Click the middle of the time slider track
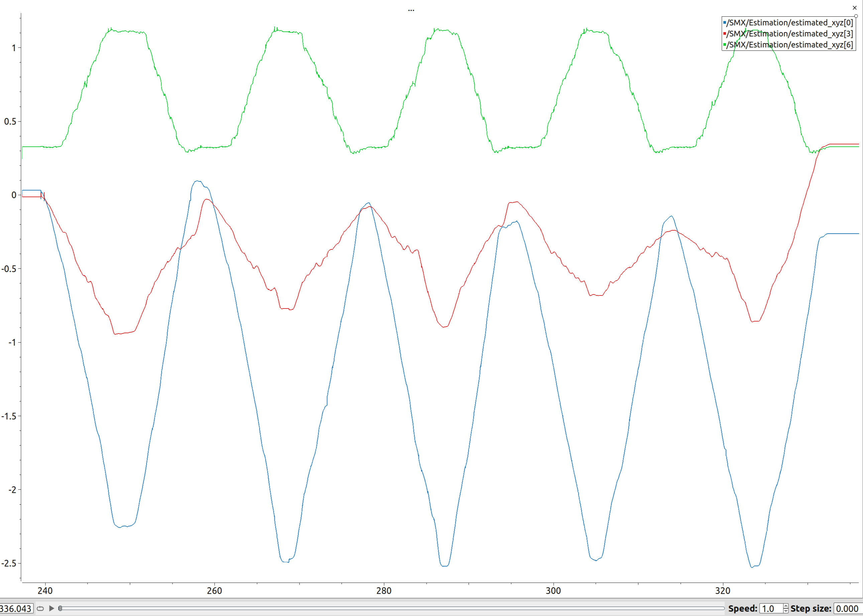Screen dimensions: 863x616 point(392,608)
